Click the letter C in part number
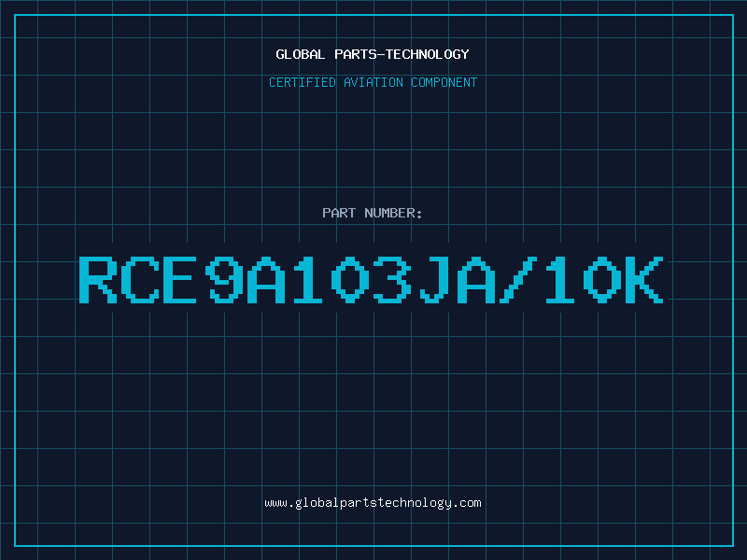 pos(140,279)
